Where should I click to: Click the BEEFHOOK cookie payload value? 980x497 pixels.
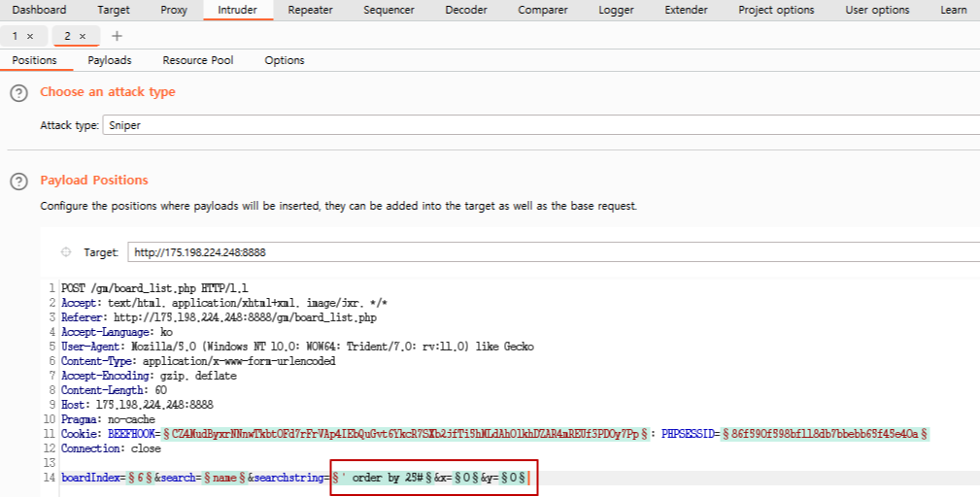click(406, 434)
